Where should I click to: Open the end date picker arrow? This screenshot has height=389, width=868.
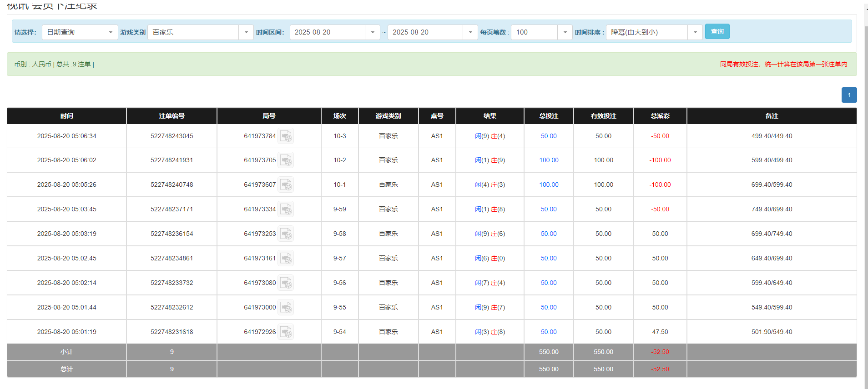[470, 32]
